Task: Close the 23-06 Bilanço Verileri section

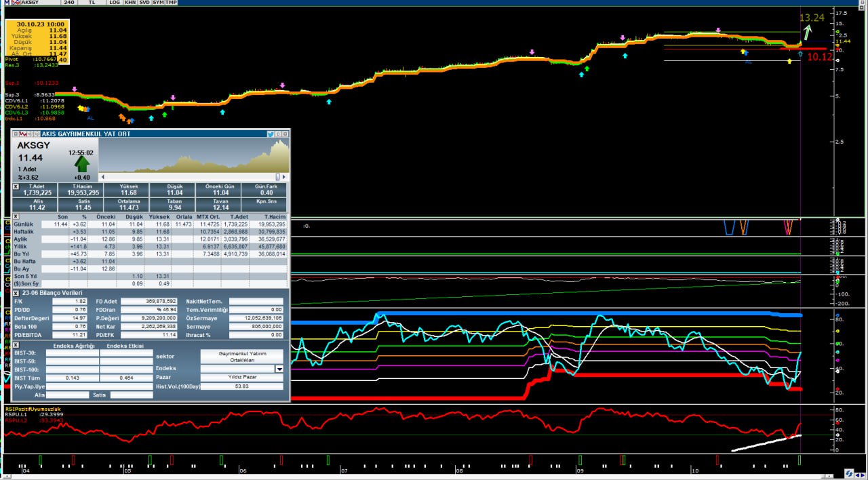Action: coord(16,292)
